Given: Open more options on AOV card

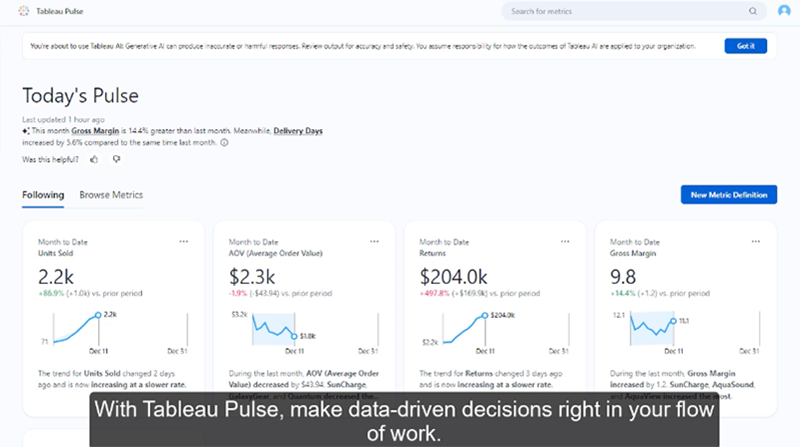Looking at the screenshot, I should pos(374,241).
